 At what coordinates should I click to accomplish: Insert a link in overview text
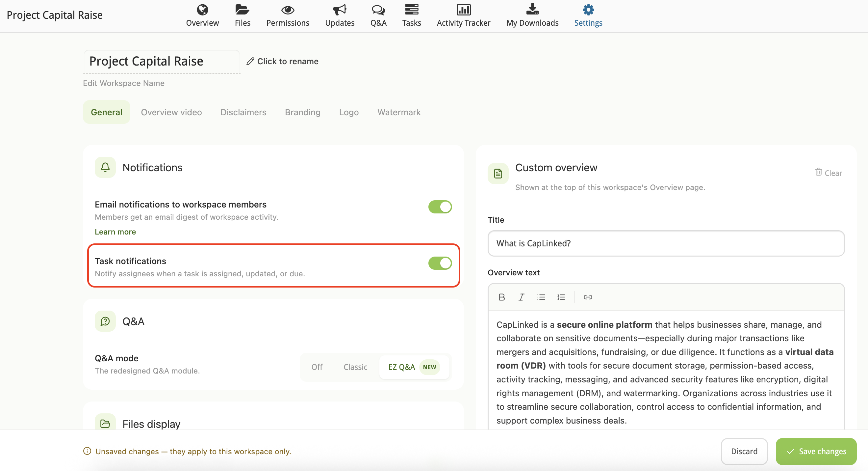[588, 297]
